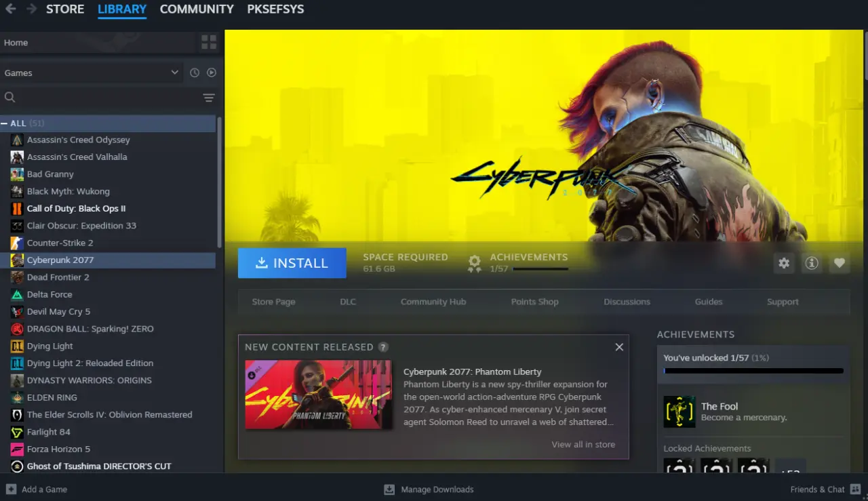Image resolution: width=868 pixels, height=501 pixels.
Task: Click DRAGON BALL: Sparking! ZERO icon
Action: (x=17, y=329)
